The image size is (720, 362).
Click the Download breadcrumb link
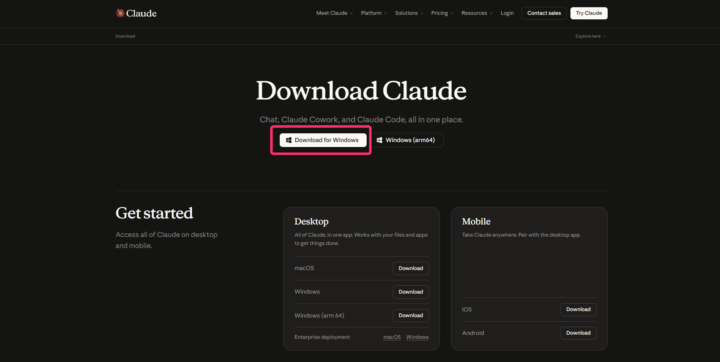coord(125,36)
